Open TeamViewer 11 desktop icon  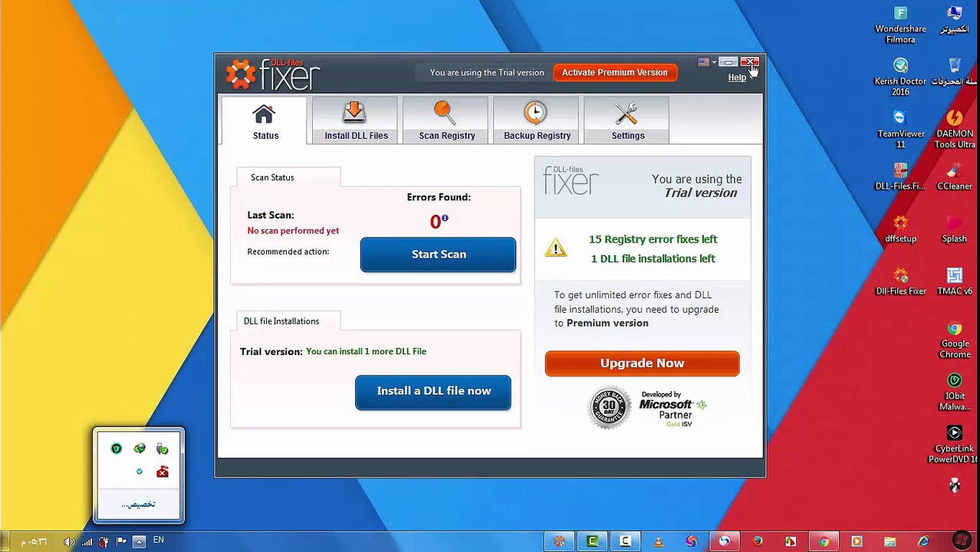(900, 129)
